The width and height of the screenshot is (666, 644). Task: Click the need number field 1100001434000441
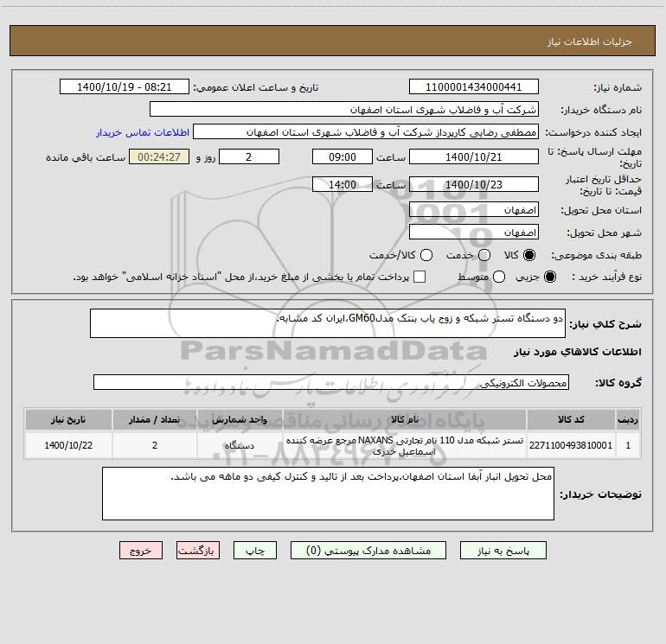tap(474, 86)
